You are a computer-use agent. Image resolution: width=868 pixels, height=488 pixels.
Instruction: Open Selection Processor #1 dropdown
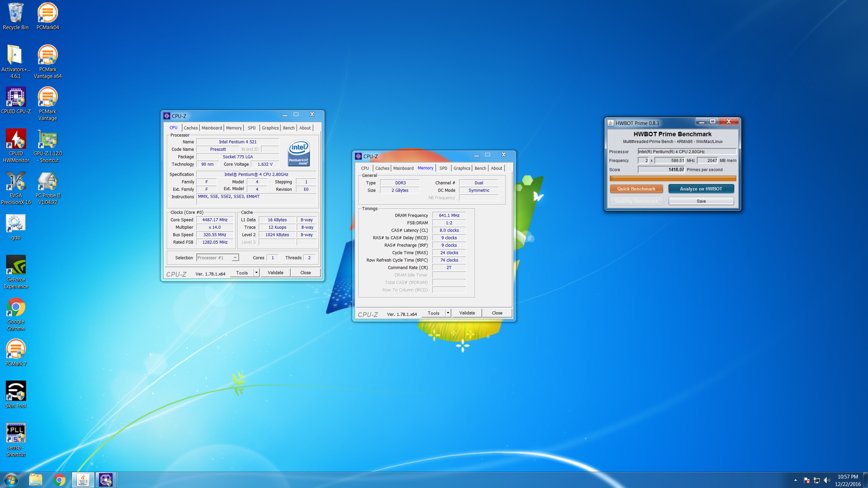[x=218, y=258]
